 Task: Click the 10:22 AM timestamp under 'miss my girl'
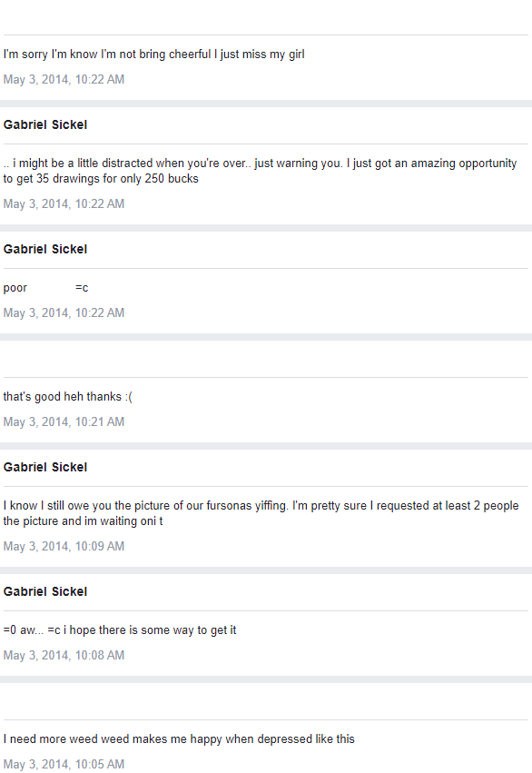pyautogui.click(x=64, y=79)
